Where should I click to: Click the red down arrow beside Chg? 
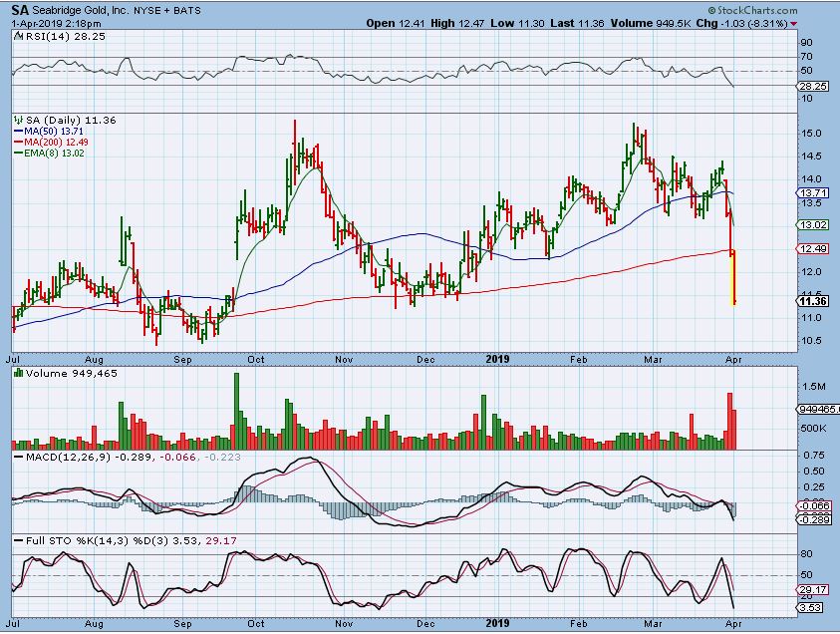point(793,23)
